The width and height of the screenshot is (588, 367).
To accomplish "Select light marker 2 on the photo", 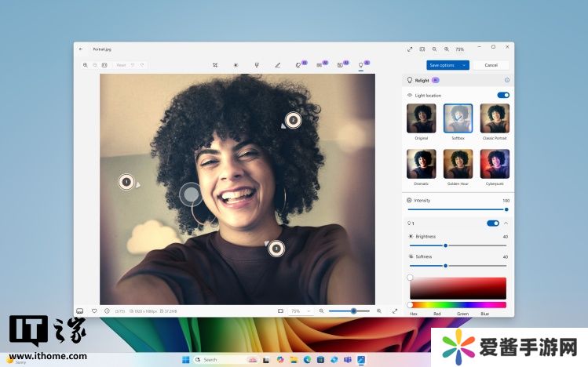I will tap(293, 120).
